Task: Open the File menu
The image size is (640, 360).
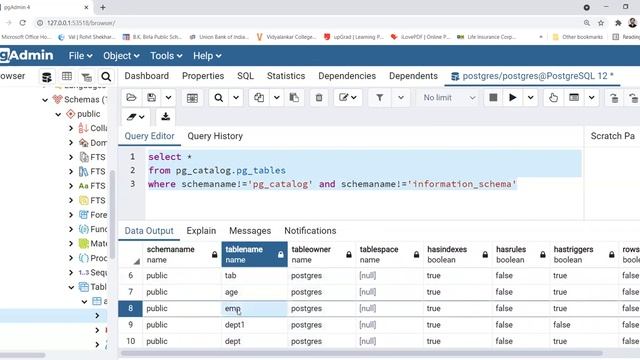Action: pos(80,56)
